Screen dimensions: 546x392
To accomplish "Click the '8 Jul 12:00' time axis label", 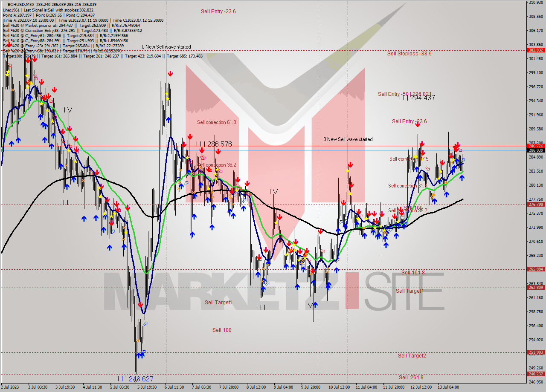I will click(256, 387).
